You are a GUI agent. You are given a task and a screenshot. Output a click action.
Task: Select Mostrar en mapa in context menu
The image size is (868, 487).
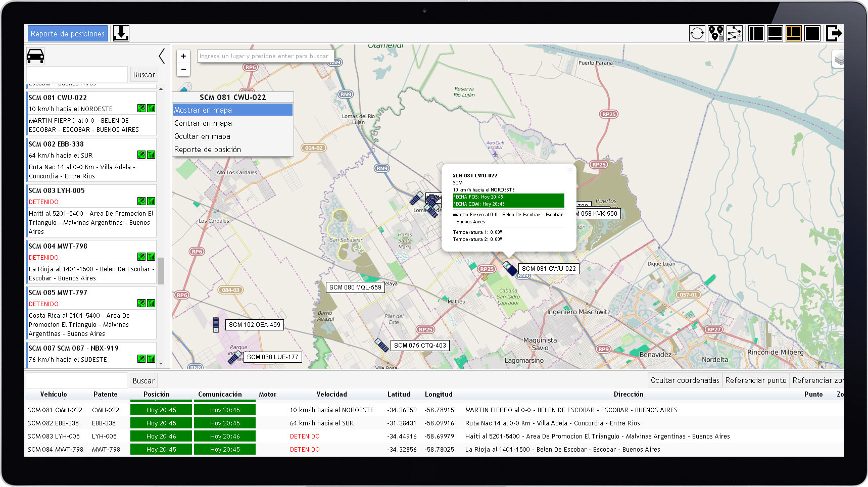(233, 110)
